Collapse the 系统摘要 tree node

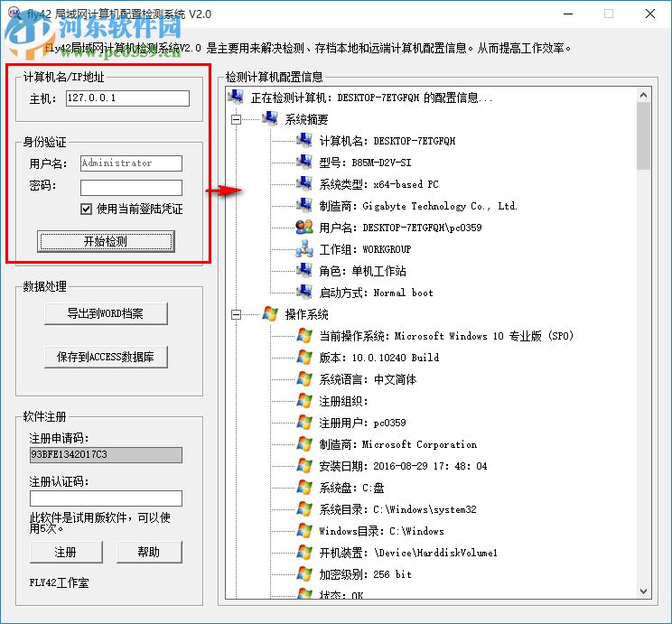coord(236,119)
